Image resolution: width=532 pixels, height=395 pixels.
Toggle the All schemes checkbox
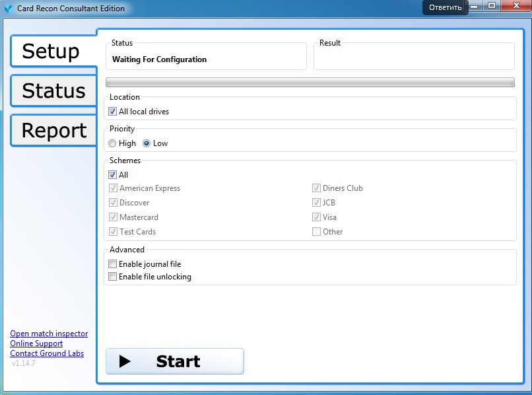pyautogui.click(x=112, y=175)
